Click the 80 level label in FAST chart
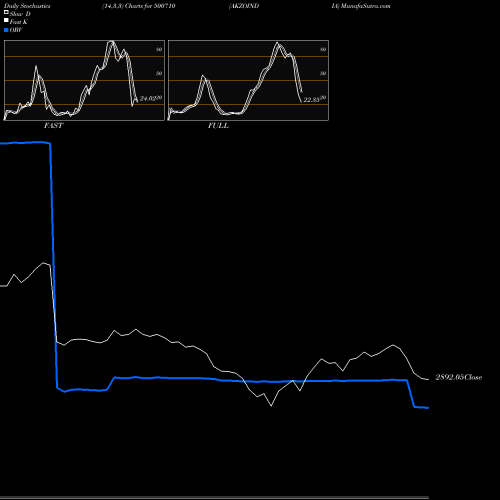The image size is (500, 500). 159,49
